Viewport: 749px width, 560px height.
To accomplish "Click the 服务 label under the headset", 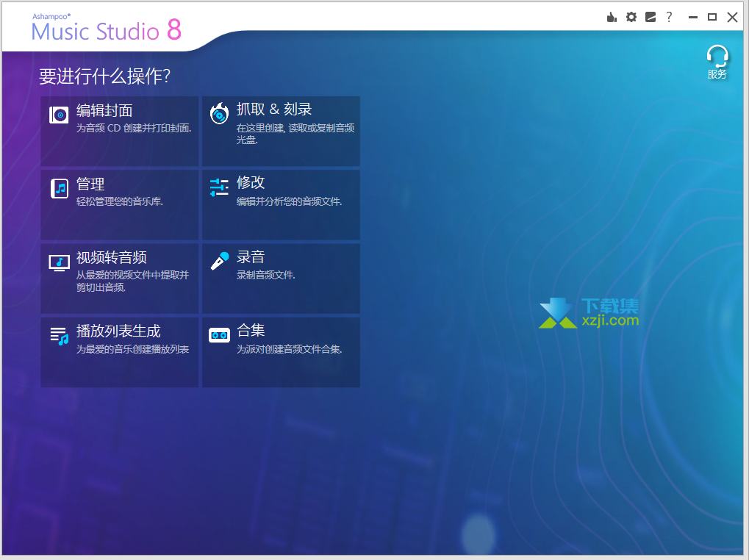I will coord(717,74).
